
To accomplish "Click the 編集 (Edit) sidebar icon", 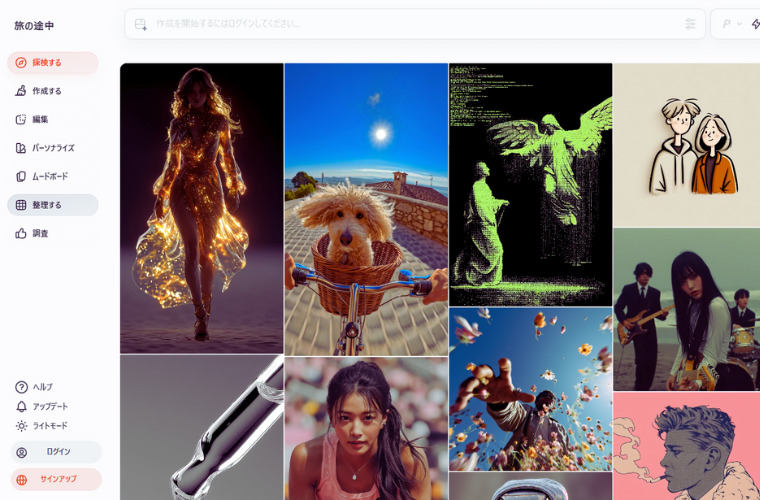I will (x=21, y=120).
